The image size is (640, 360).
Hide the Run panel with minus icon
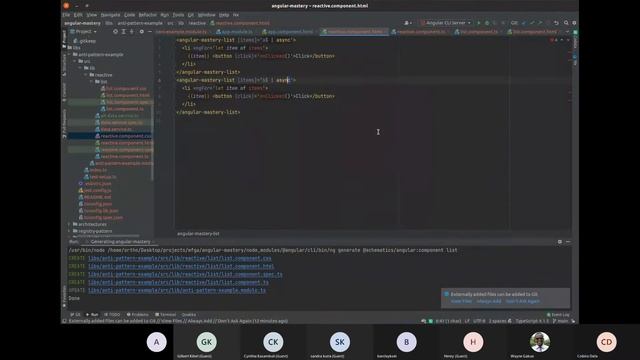click(568, 242)
